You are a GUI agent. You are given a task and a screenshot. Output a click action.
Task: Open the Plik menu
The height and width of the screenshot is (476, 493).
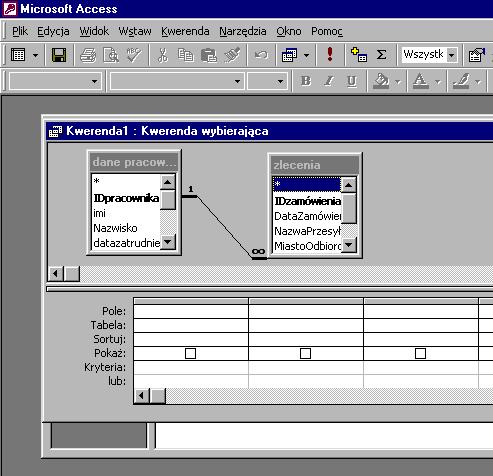tap(20, 31)
